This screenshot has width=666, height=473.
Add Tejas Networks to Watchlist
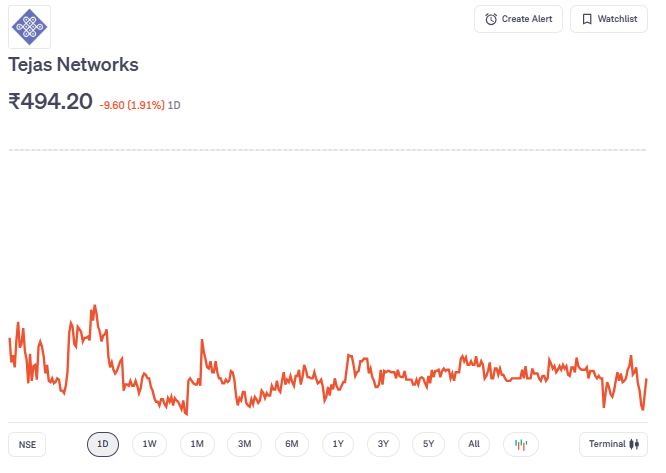[x=609, y=19]
